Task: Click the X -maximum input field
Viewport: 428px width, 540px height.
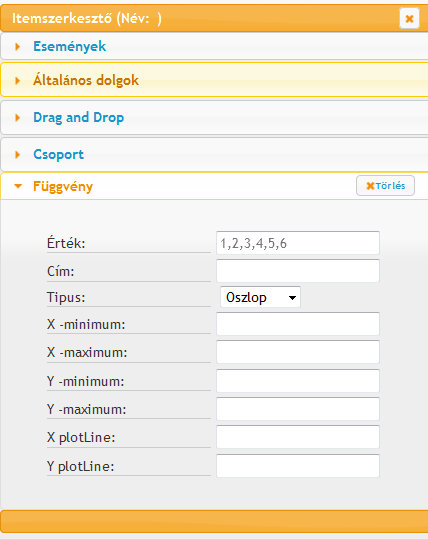Action: click(x=298, y=352)
